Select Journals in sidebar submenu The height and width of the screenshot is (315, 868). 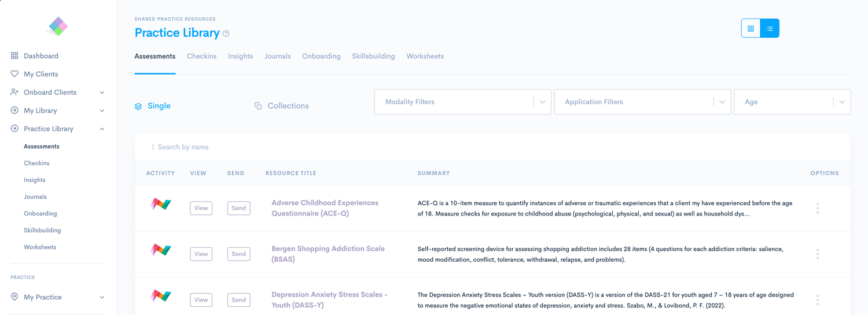click(35, 197)
